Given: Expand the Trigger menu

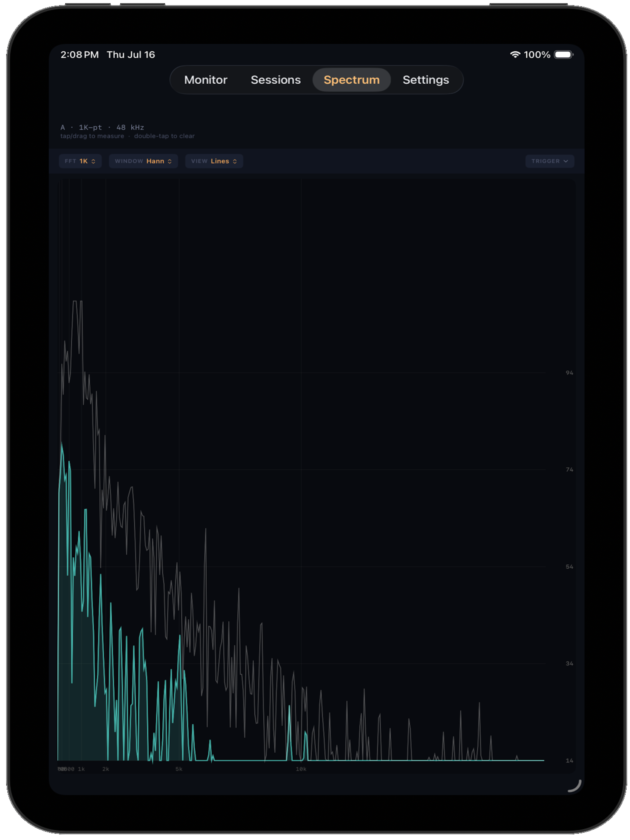Looking at the screenshot, I should tap(549, 161).
